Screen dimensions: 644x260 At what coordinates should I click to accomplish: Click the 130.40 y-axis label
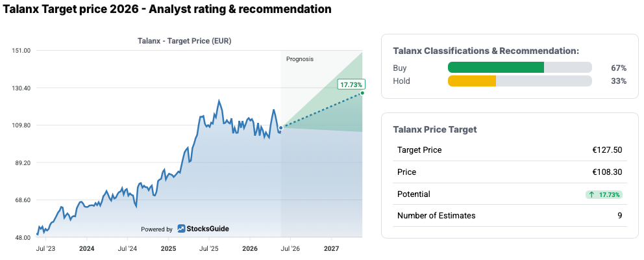(x=22, y=88)
